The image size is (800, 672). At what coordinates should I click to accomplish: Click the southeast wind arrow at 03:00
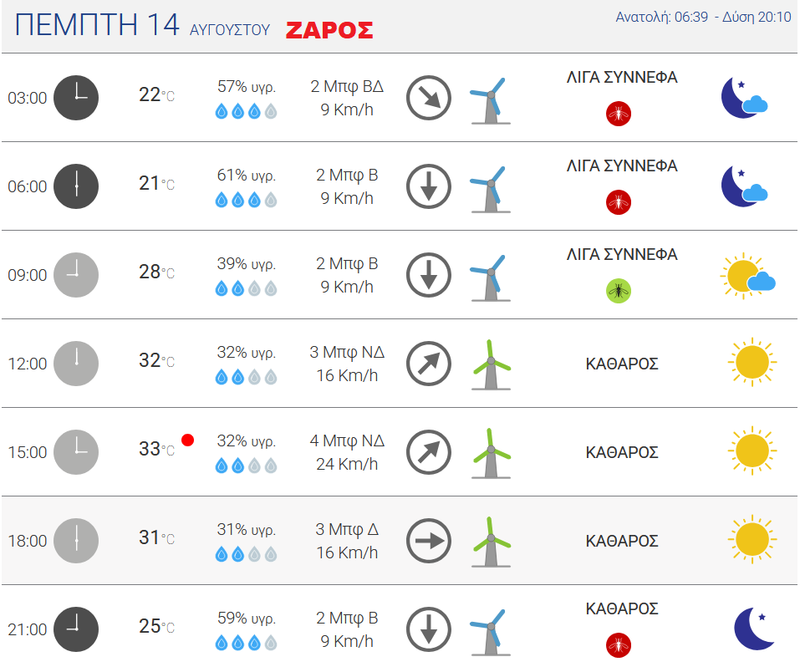[x=429, y=98]
